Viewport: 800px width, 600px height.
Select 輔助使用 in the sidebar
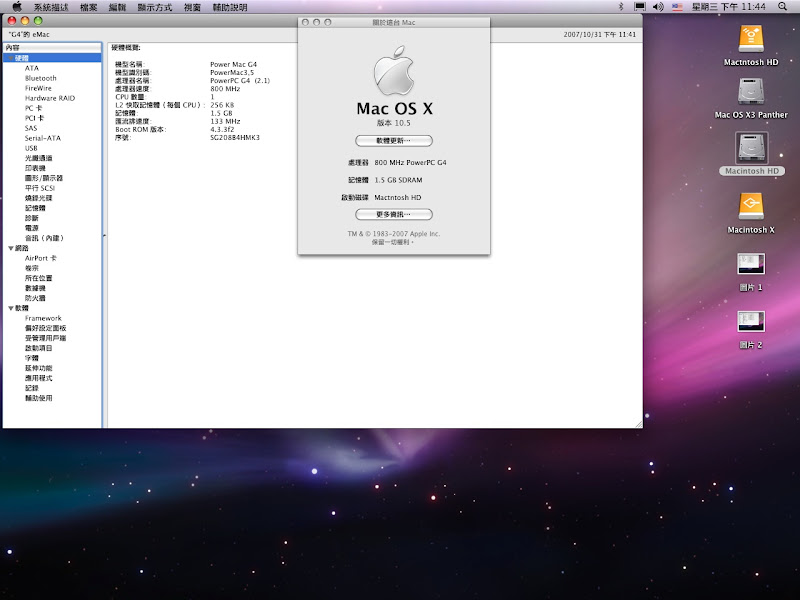coord(39,398)
